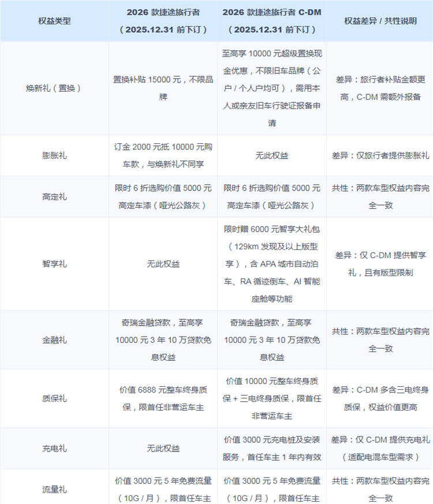Click the 权益差异 / 共性说明 header
The height and width of the screenshot is (504, 433).
point(380,21)
